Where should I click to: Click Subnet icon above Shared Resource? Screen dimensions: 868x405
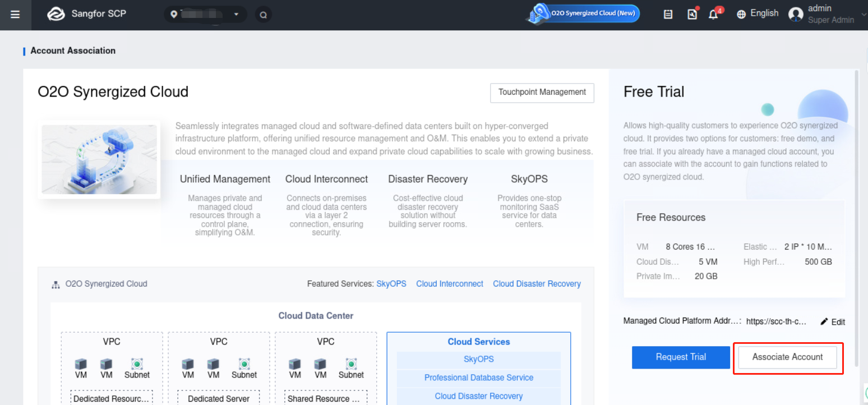pyautogui.click(x=352, y=364)
